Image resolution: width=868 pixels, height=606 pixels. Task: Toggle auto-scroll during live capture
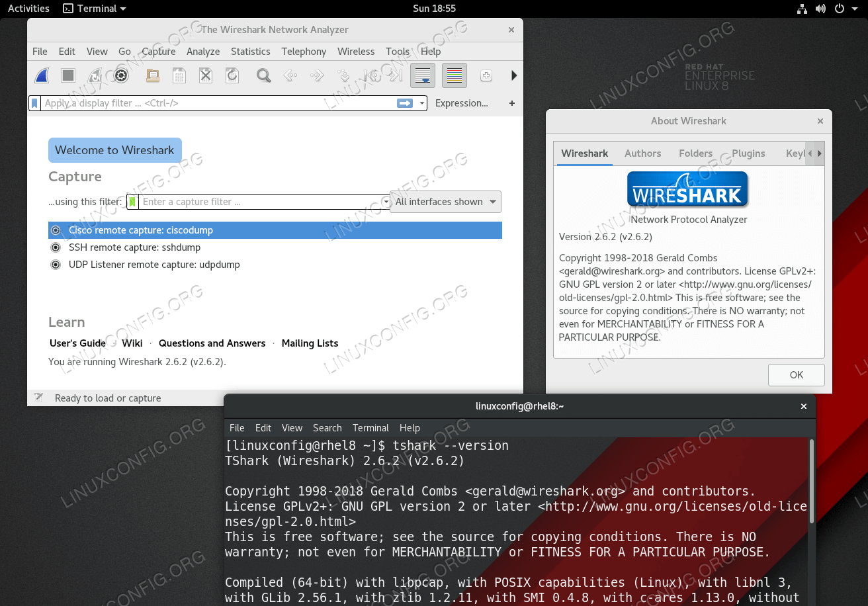[x=423, y=75]
